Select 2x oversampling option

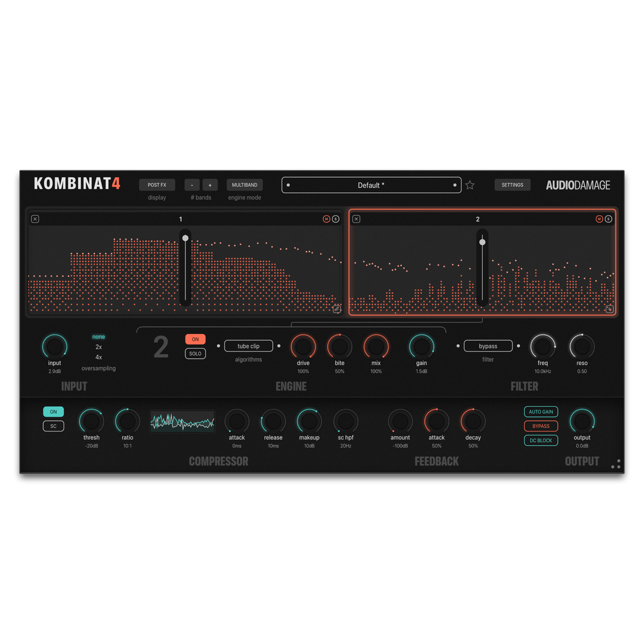tap(99, 347)
